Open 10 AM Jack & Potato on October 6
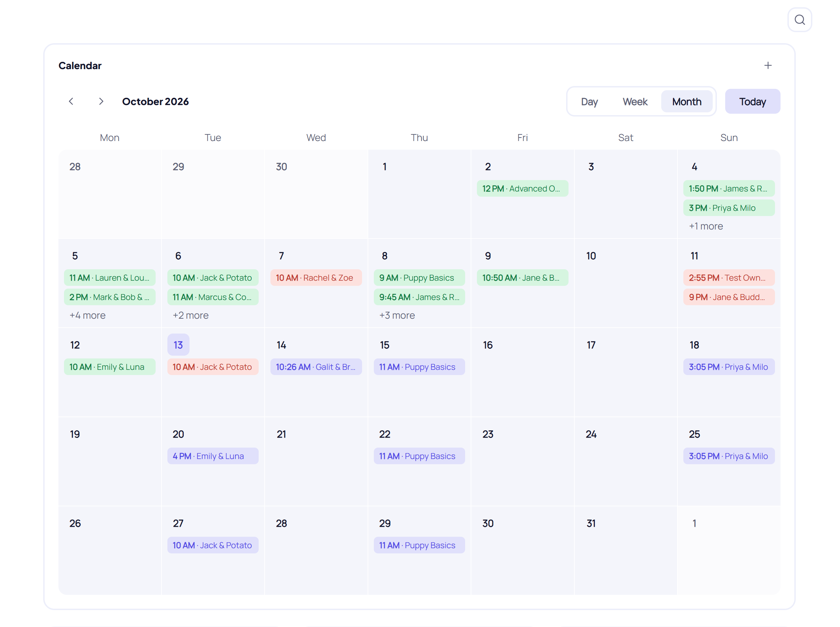Image resolution: width=840 pixels, height=627 pixels. pyautogui.click(x=213, y=278)
